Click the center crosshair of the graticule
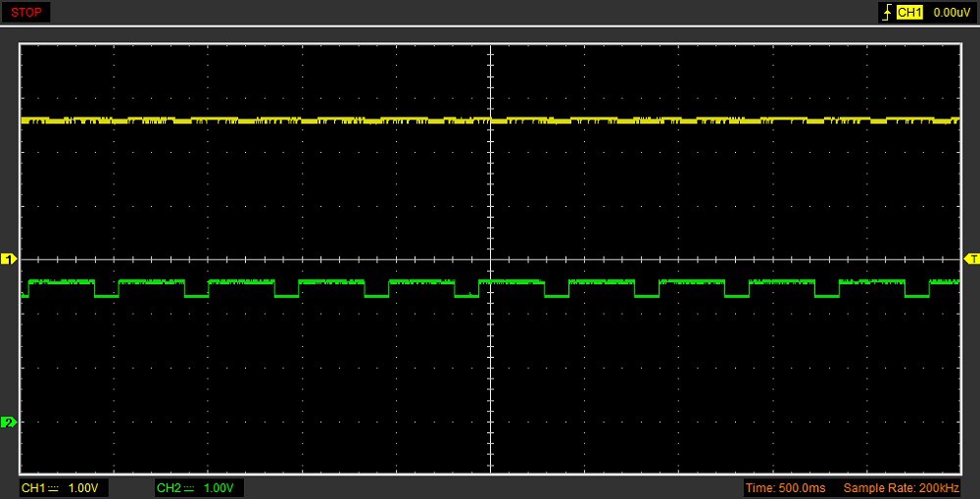The width and height of the screenshot is (980, 499). (489, 259)
